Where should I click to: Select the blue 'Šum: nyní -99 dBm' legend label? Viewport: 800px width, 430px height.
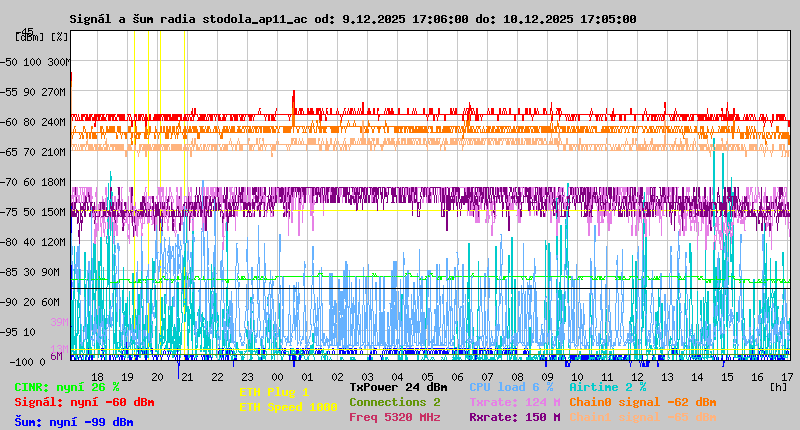pyautogui.click(x=74, y=422)
